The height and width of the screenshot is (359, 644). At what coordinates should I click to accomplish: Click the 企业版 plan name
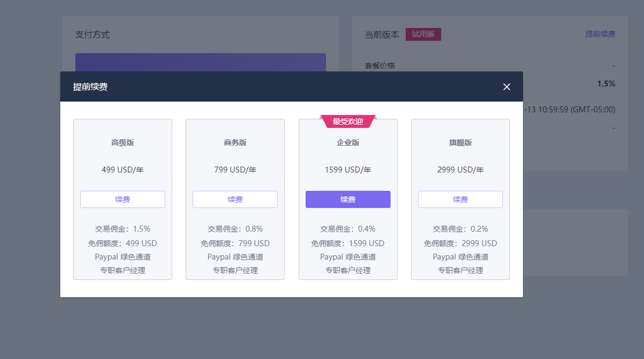348,143
